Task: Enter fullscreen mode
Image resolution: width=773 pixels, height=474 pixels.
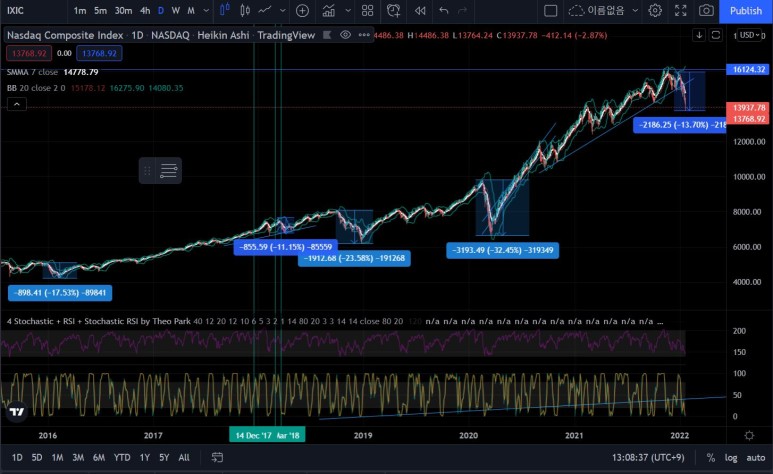Action: [x=680, y=10]
